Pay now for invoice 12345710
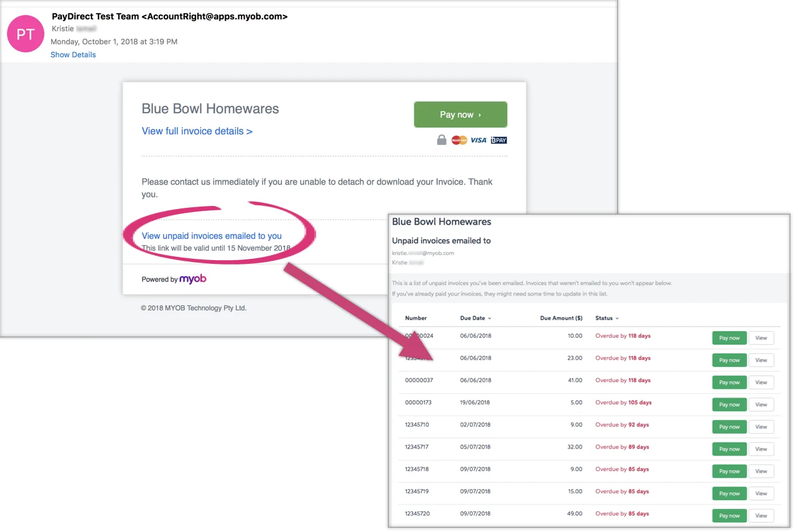The image size is (794, 532). 729,427
